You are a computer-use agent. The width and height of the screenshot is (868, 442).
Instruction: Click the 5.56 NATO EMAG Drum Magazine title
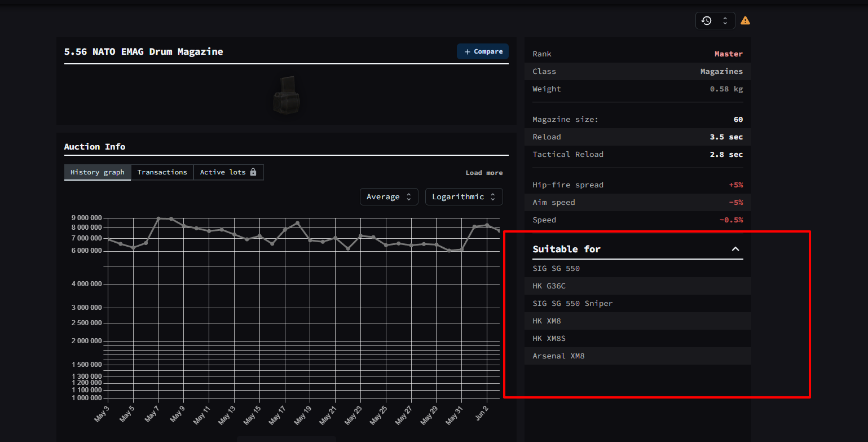click(x=143, y=51)
